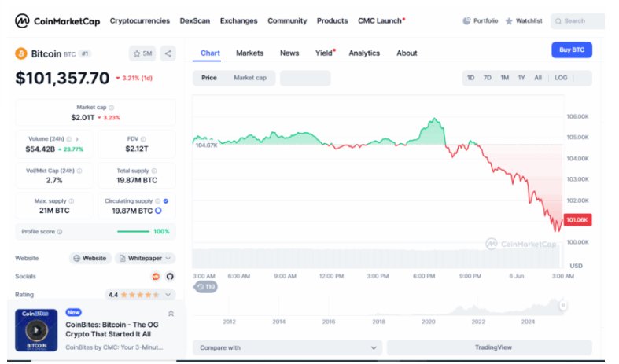Click the Vol/Mkt Cap (24h) info icon
This screenshot has height=364, width=619.
click(x=79, y=171)
